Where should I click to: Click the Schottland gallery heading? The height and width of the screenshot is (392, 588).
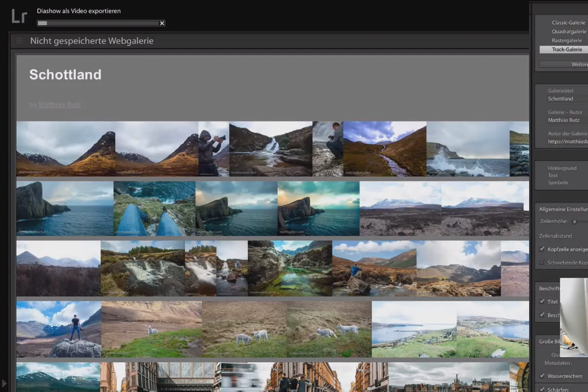pos(65,74)
